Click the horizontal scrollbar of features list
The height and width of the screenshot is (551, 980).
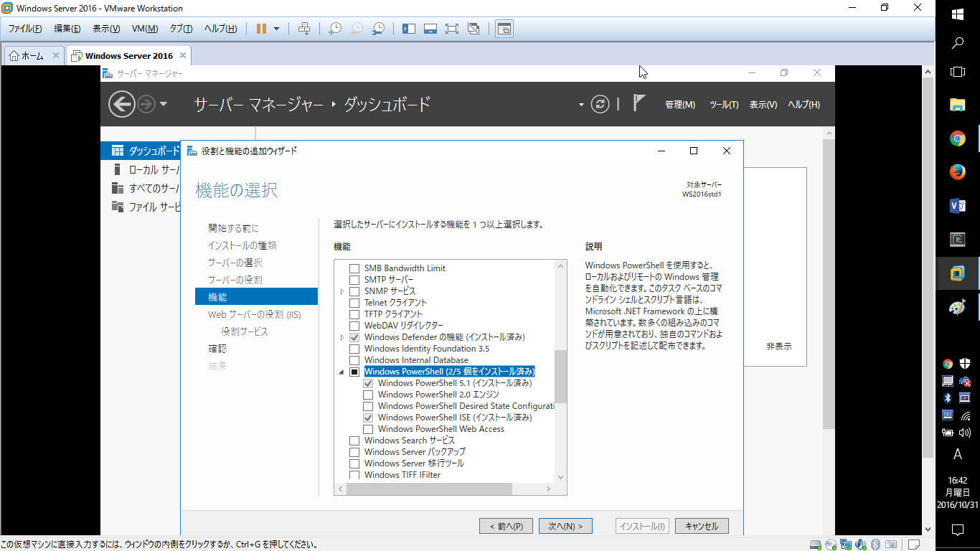coord(429,489)
